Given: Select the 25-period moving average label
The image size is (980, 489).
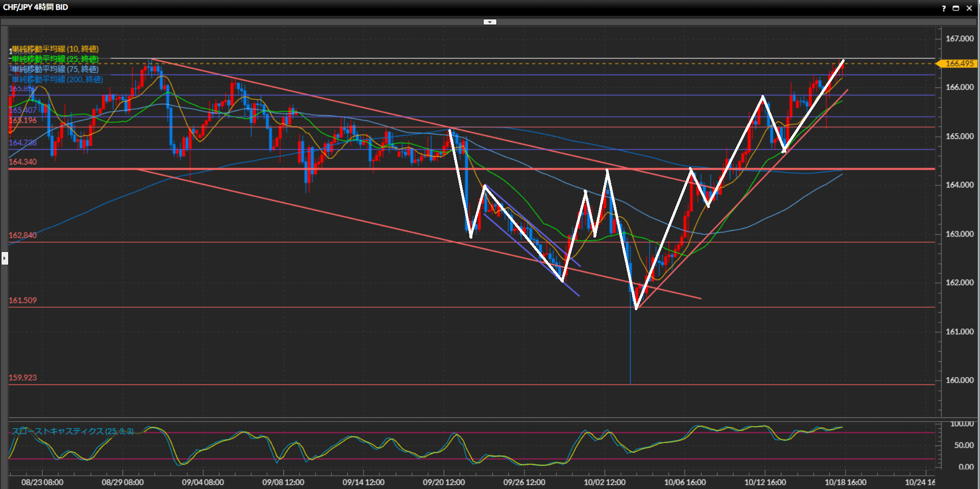Looking at the screenshot, I should [x=55, y=59].
